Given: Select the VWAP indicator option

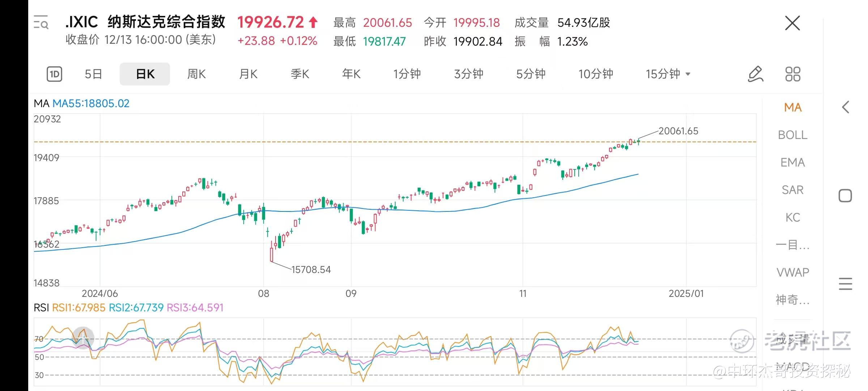Looking at the screenshot, I should pos(792,272).
